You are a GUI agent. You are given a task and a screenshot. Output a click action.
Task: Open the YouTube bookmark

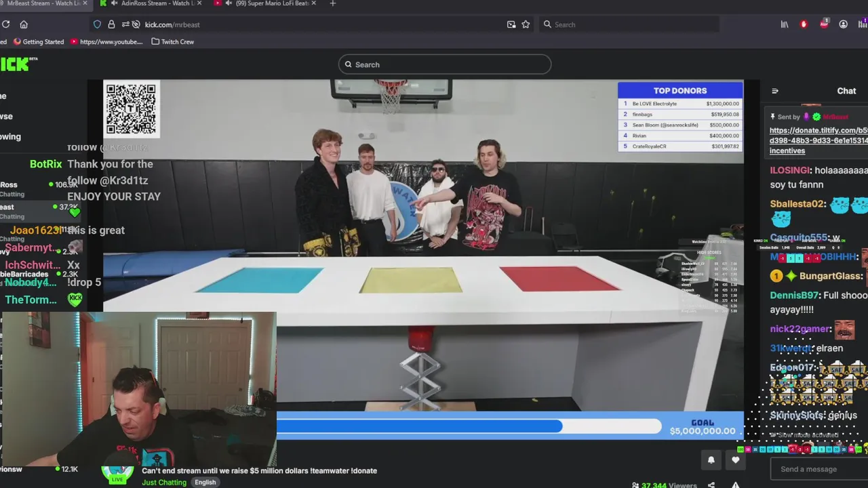(x=106, y=42)
